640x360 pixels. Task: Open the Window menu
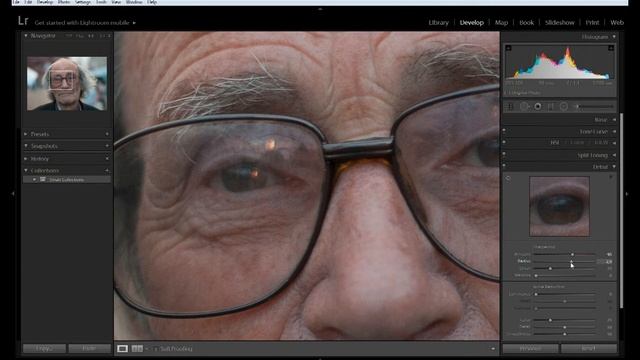coord(134,2)
